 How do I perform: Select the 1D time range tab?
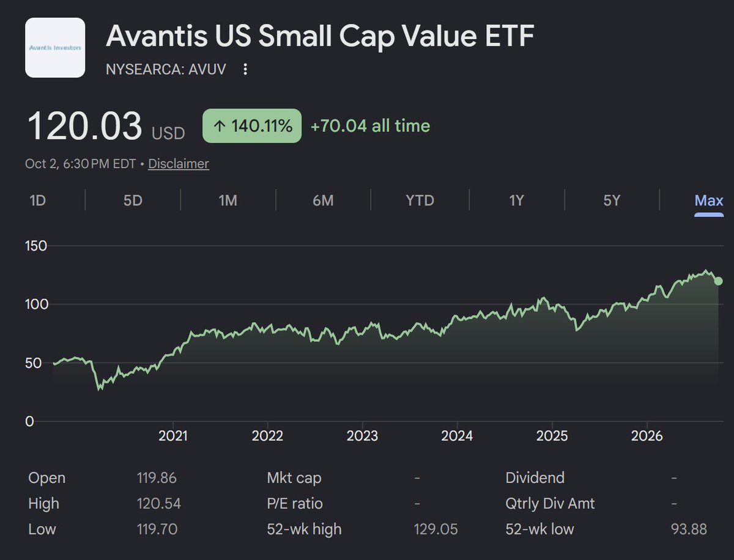pyautogui.click(x=38, y=201)
